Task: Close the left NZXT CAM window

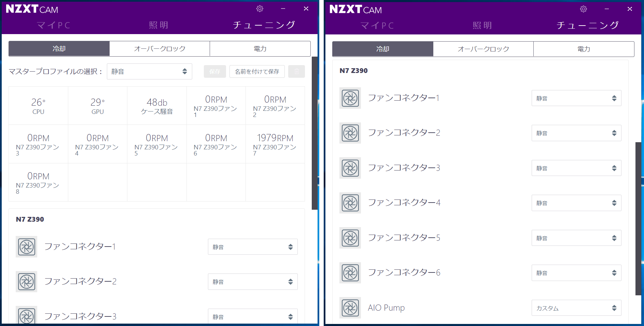Action: [x=306, y=9]
